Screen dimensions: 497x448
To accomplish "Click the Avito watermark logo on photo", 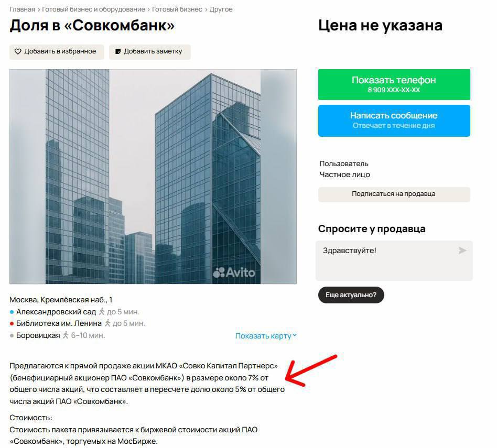I will pyautogui.click(x=234, y=272).
